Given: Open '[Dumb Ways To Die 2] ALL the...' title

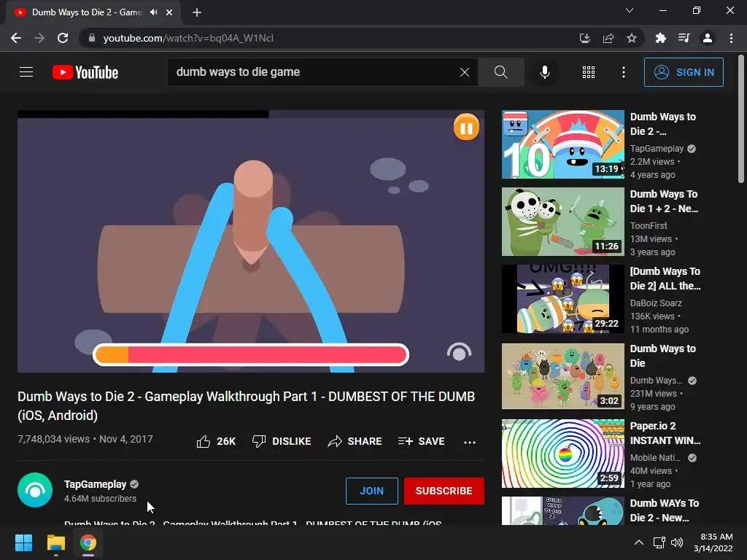Looking at the screenshot, I should pyautogui.click(x=665, y=279).
